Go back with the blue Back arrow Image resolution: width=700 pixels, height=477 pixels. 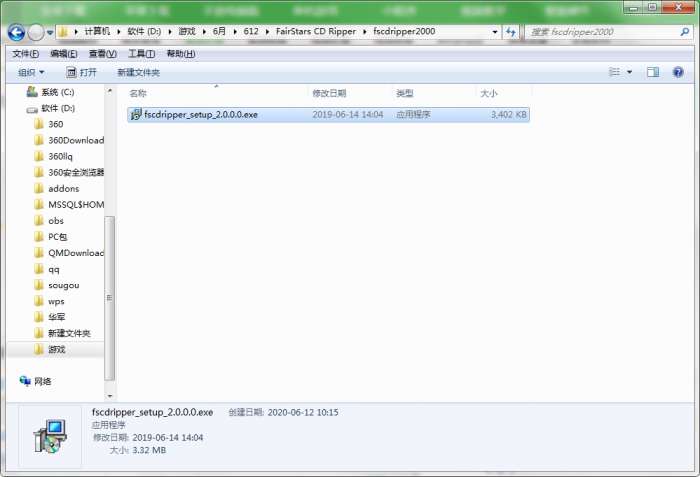point(16,32)
